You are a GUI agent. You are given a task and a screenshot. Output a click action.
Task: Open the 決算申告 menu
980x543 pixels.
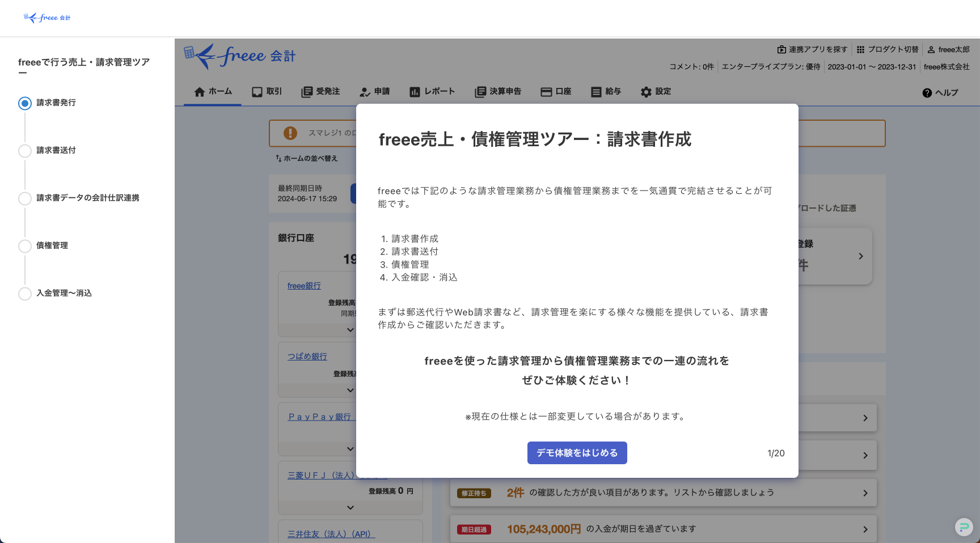click(498, 92)
